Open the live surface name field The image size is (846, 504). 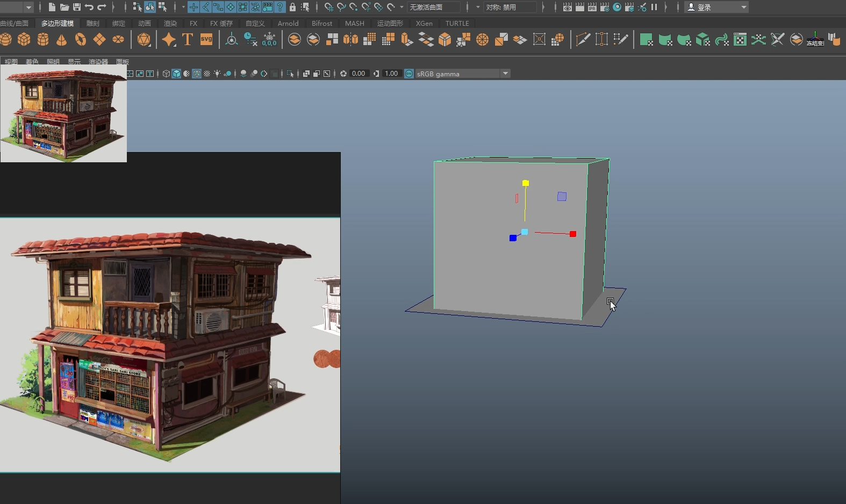click(x=434, y=7)
